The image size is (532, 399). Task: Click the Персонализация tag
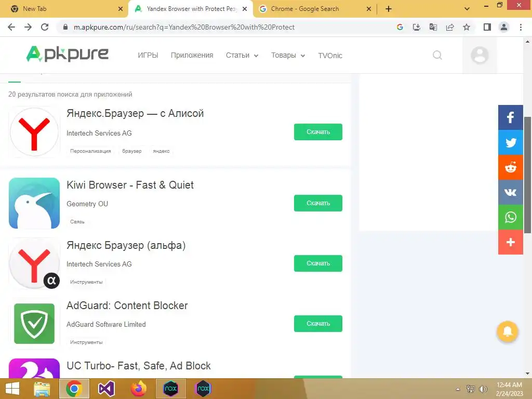(90, 151)
